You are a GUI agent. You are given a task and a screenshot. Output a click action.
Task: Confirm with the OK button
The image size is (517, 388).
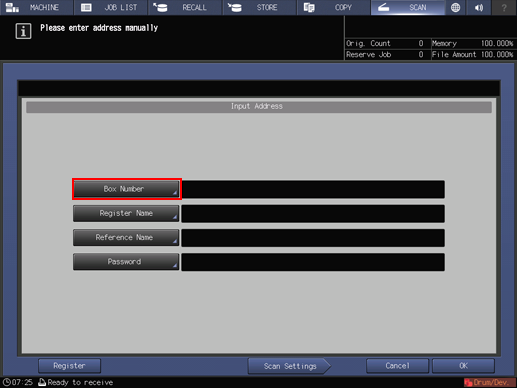(463, 366)
